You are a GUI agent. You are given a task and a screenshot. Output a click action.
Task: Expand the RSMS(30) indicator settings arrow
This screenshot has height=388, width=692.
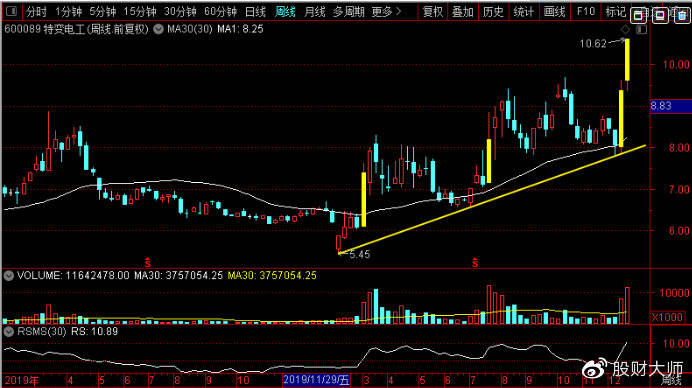[9, 332]
